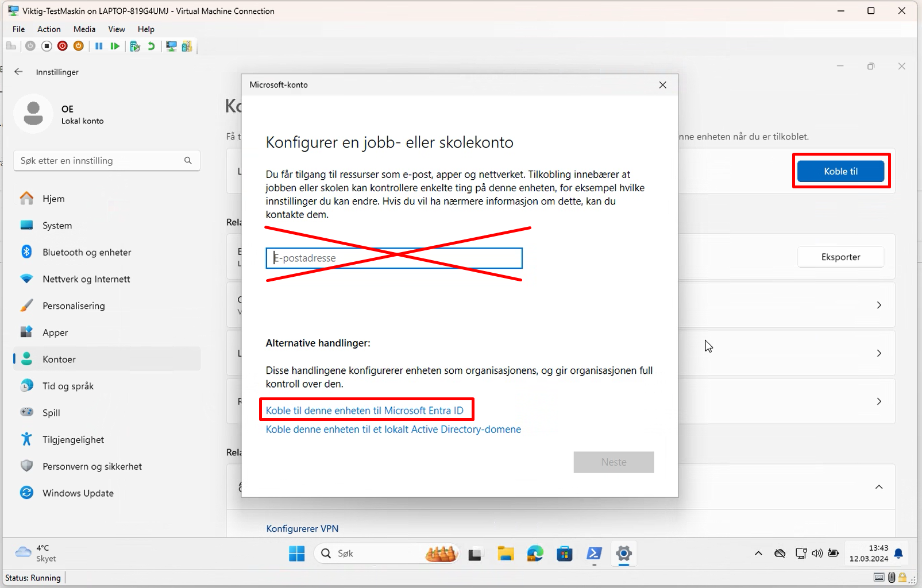Open Personalisering category
This screenshot has width=922, height=588.
pos(107,306)
